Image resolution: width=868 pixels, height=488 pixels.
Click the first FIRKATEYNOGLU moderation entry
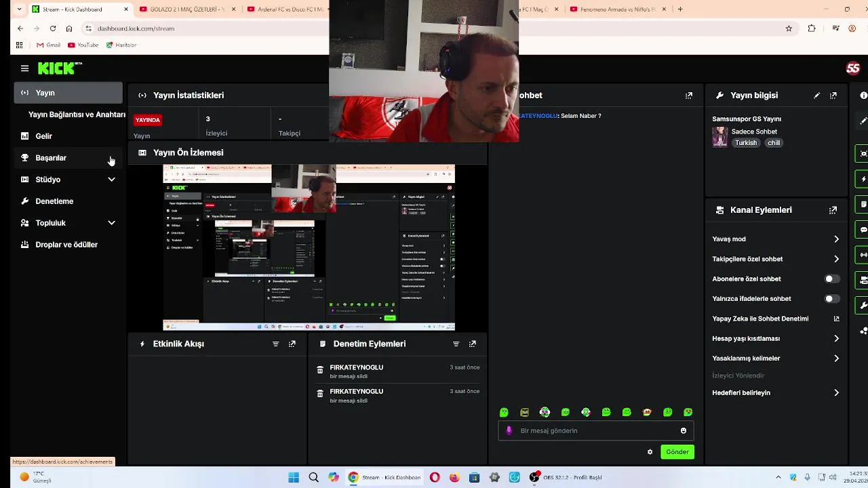point(398,371)
